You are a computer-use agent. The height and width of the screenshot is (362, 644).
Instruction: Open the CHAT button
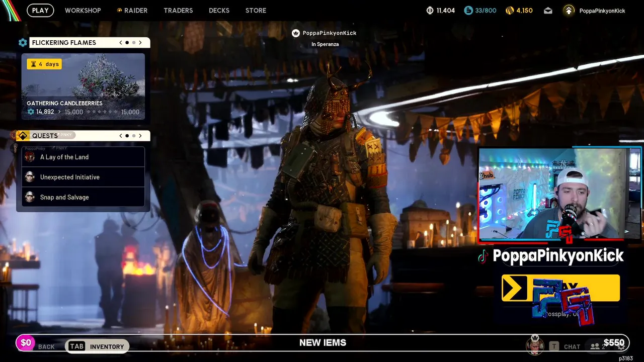pos(572,347)
